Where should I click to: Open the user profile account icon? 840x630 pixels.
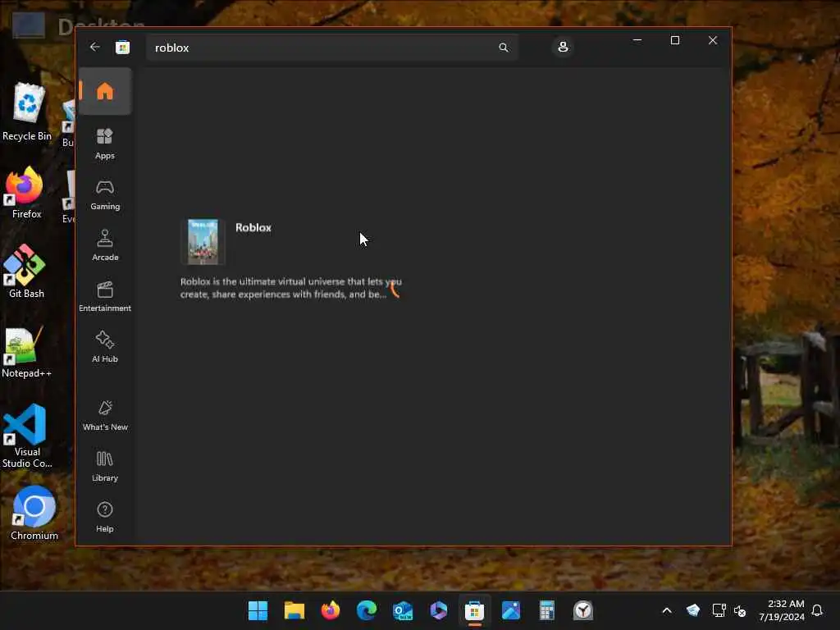[563, 47]
